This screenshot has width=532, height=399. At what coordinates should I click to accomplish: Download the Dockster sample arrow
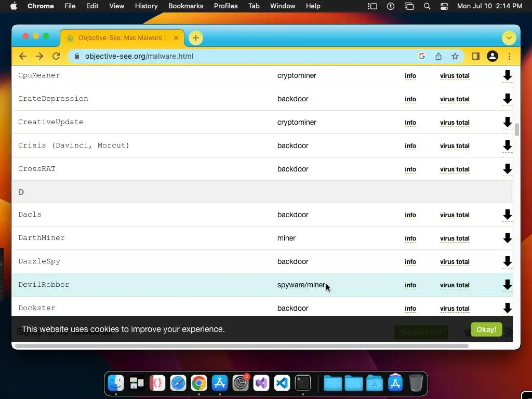(507, 308)
